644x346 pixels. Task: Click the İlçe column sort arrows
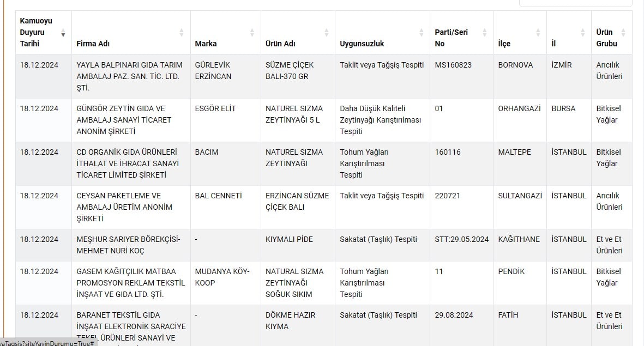click(x=538, y=32)
